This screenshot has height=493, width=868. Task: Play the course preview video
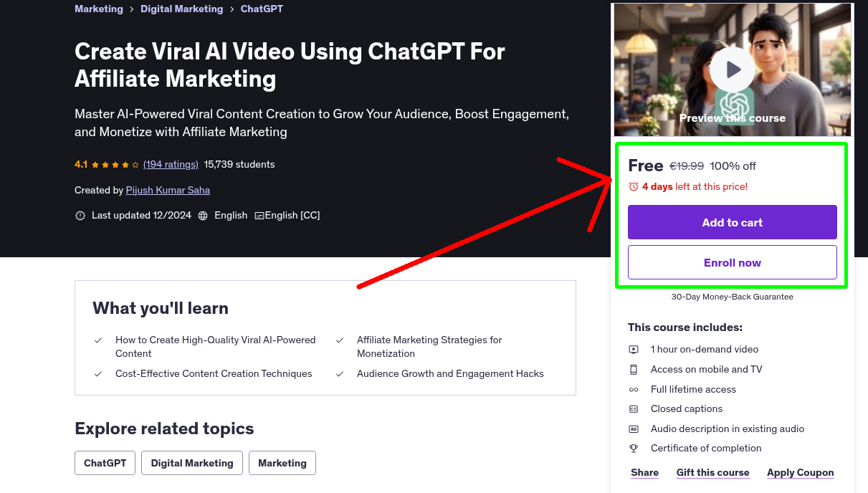tap(733, 70)
